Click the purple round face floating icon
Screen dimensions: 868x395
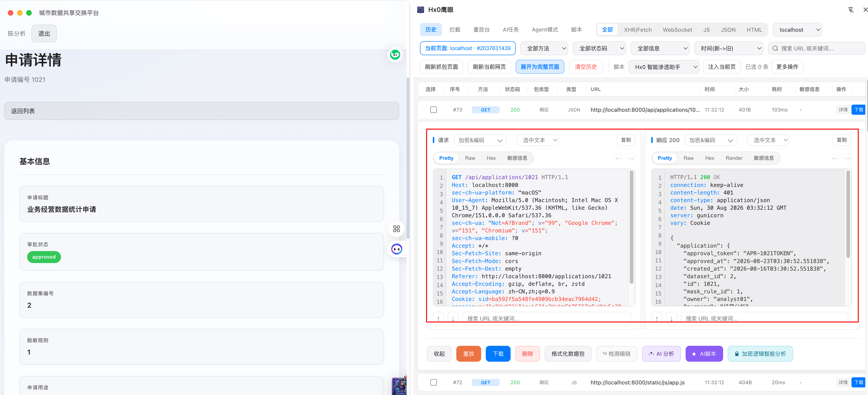(x=397, y=249)
